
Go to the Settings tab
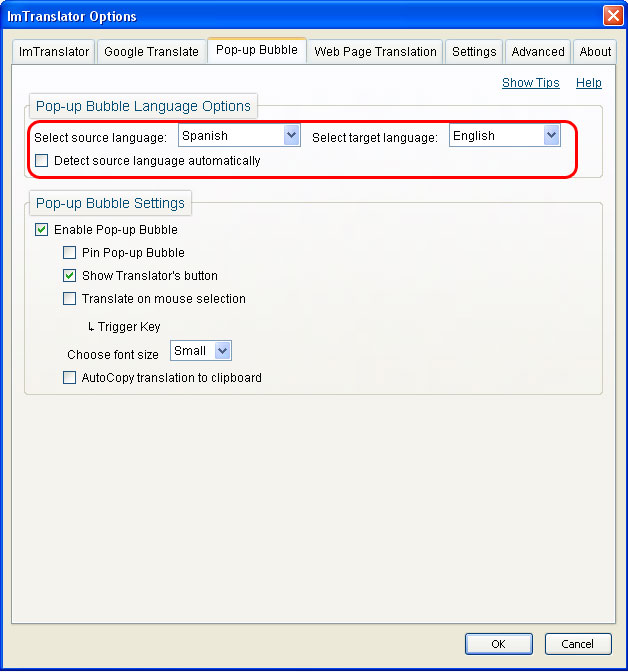tap(474, 52)
